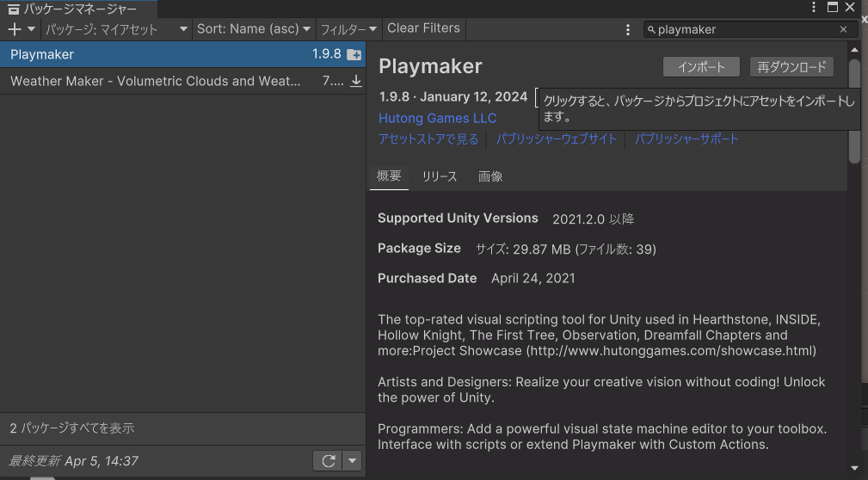Open the フィルター dropdown
This screenshot has width=868, height=480.
click(x=348, y=28)
